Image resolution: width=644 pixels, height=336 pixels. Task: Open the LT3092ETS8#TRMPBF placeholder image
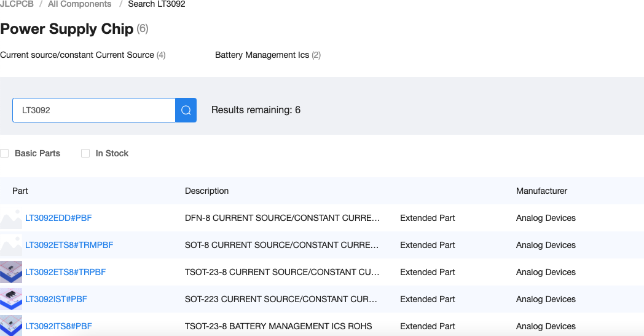[x=11, y=245]
